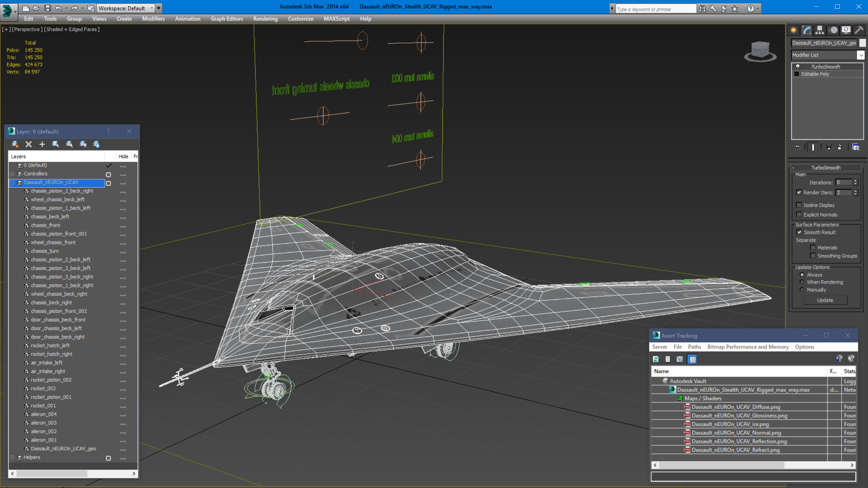Click the Pin Stack icon

pos(797,147)
